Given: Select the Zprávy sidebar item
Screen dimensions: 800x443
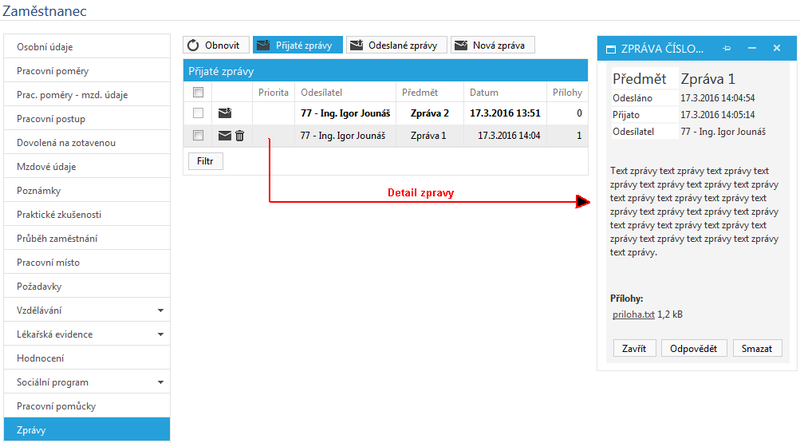Looking at the screenshot, I should 87,430.
